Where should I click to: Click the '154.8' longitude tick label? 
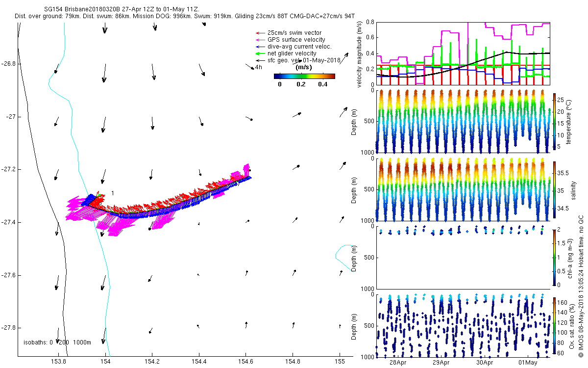(293, 362)
